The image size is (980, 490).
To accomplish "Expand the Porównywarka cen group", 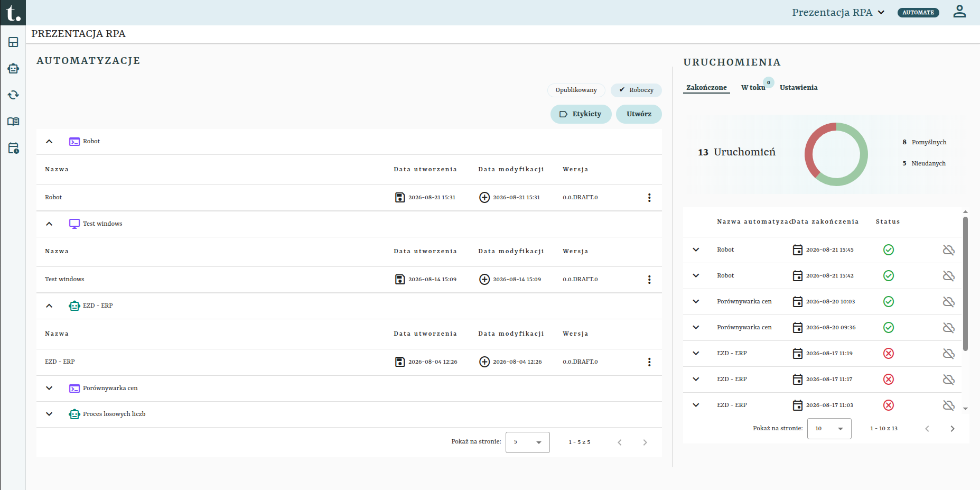I will tap(49, 389).
